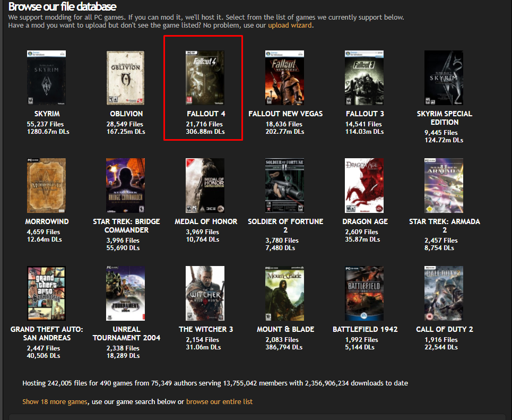
Task: Click '31.06m DLs' under The Witcher 3
Action: pyautogui.click(x=203, y=347)
